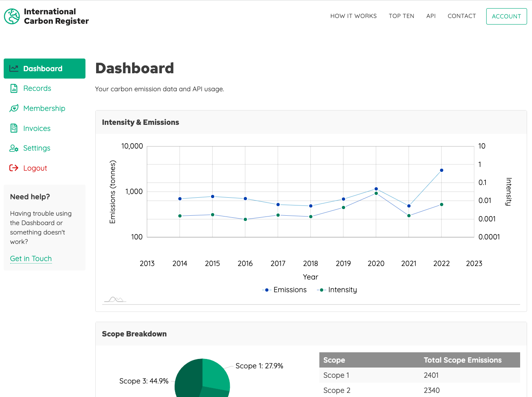Click the Records document icon
532x397 pixels.
click(14, 88)
